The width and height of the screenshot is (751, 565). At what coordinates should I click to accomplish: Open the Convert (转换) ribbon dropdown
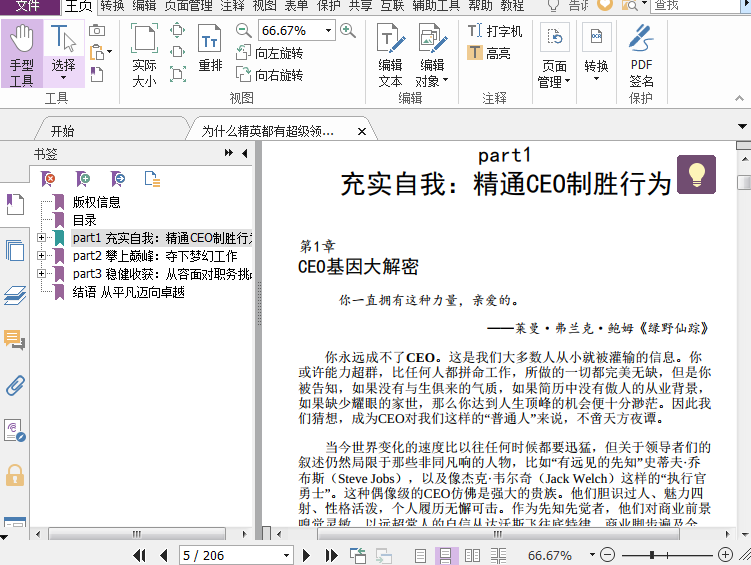[596, 53]
